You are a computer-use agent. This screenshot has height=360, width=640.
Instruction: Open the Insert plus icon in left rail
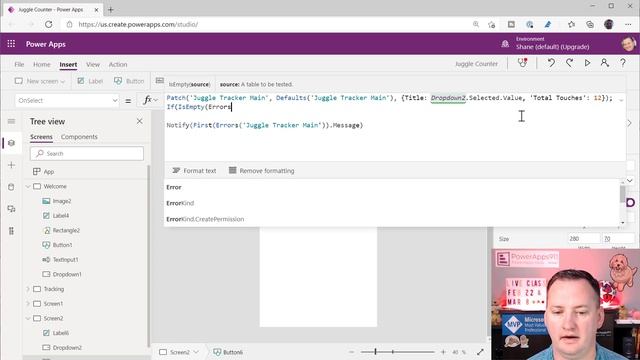pos(11,165)
